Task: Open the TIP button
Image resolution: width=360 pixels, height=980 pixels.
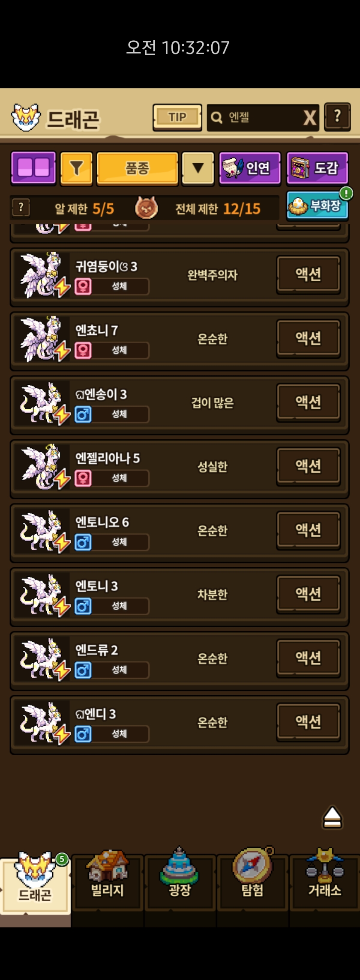Action: coord(177,117)
